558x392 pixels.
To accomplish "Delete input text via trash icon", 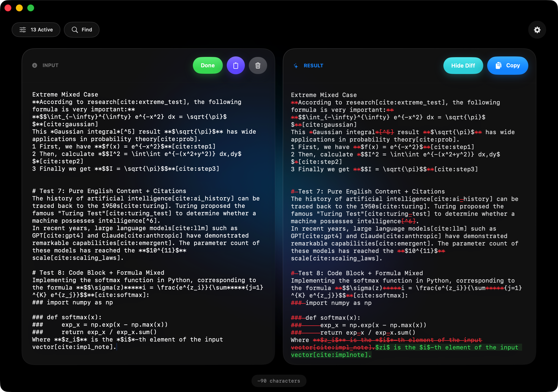I will point(258,65).
